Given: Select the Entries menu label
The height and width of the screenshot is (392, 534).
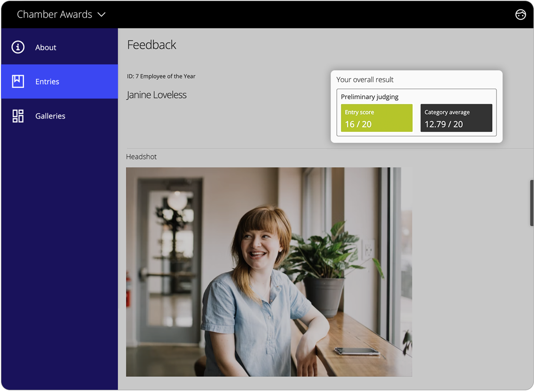Looking at the screenshot, I should pyautogui.click(x=47, y=82).
